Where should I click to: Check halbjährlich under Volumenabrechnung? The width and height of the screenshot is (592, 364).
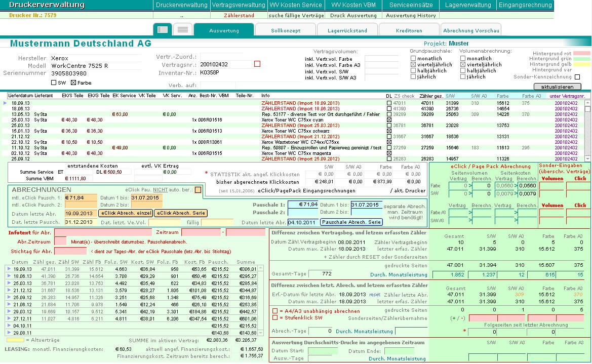[463, 70]
